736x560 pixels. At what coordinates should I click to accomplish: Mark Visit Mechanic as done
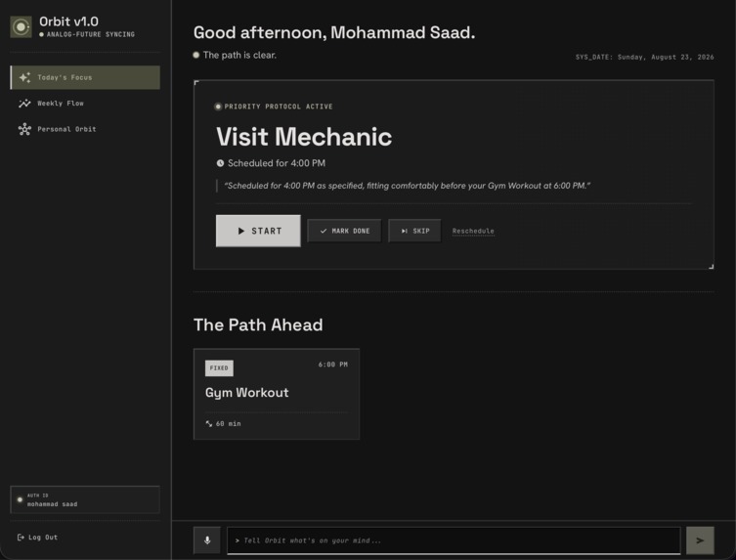[x=344, y=231]
